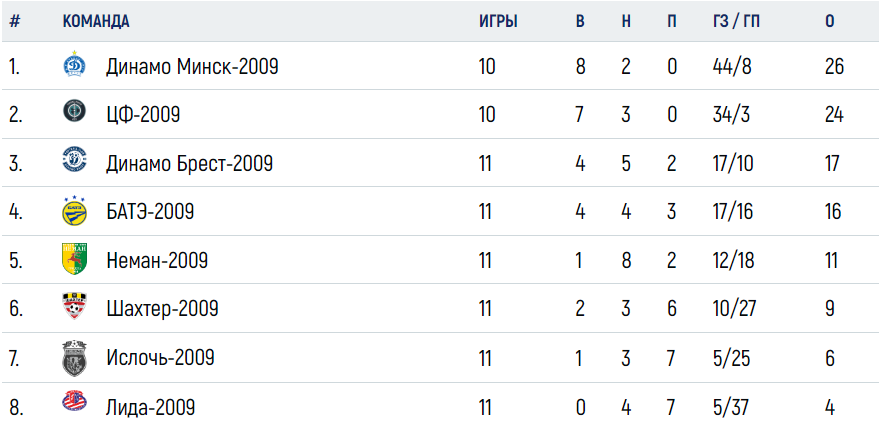Click the Динамо Брест-2009 club logo

coord(74,159)
